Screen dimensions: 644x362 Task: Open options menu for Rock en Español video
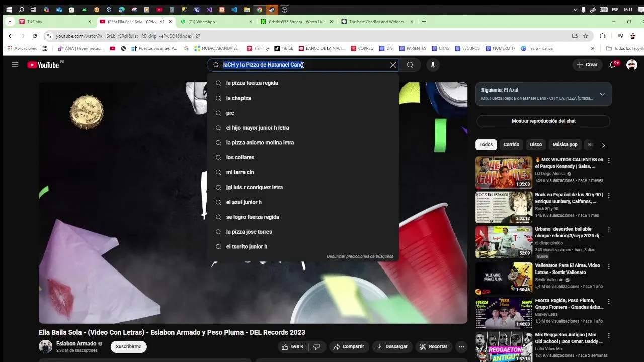(609, 196)
